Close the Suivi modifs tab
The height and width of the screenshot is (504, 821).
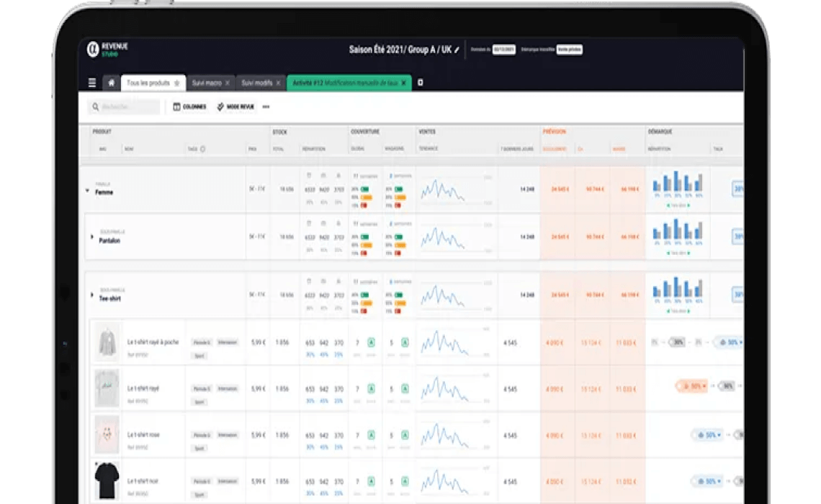coord(278,84)
